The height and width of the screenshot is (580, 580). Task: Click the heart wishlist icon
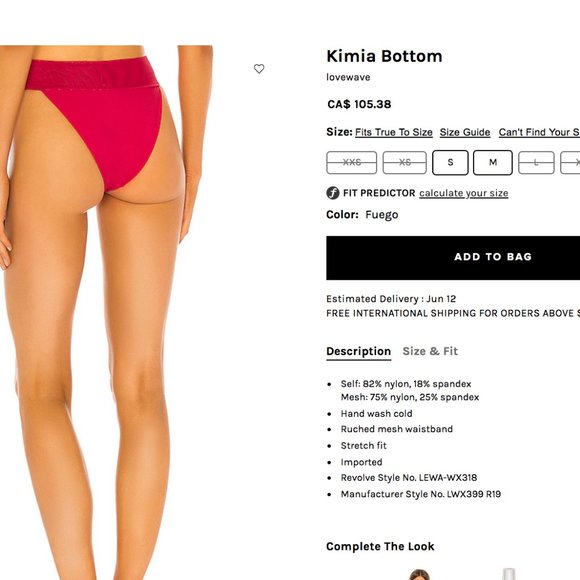(259, 68)
